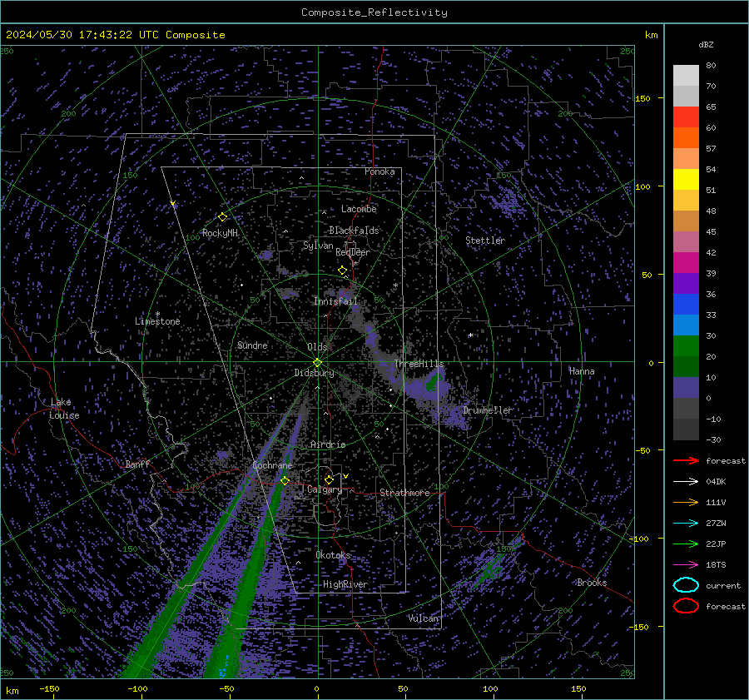Click the RedDeer city label
749x700 pixels.
(353, 252)
